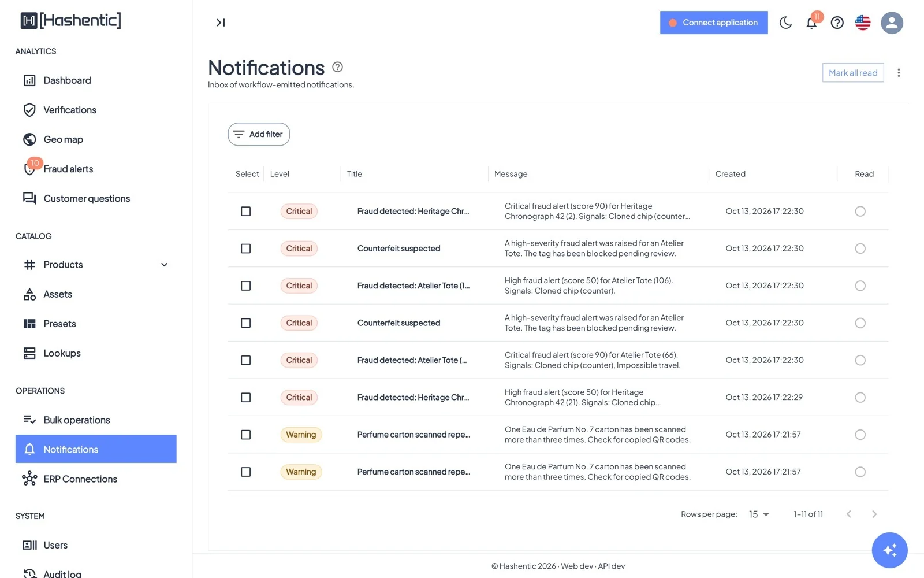
Task: Open Verifications in the sidebar
Action: (x=96, y=110)
